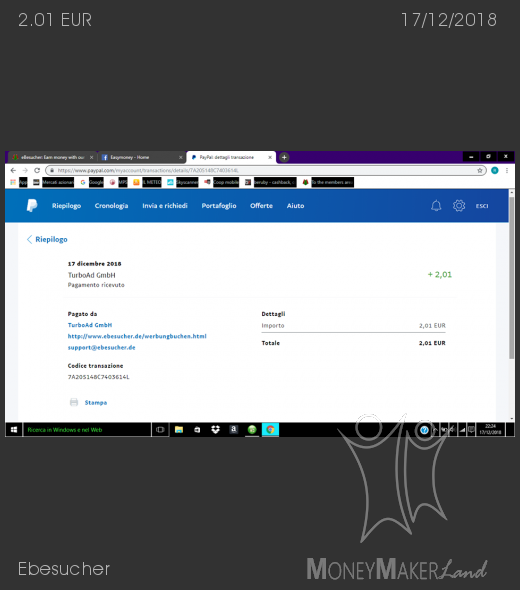Click the Chrome icon in taskbar

(x=270, y=429)
